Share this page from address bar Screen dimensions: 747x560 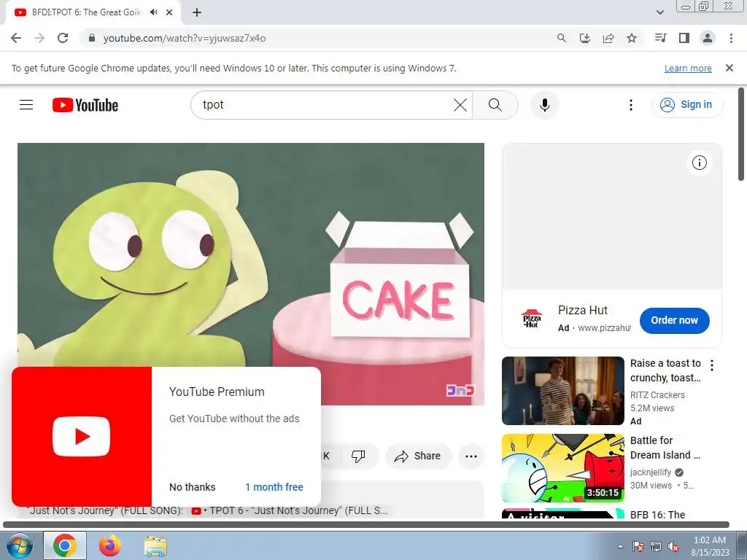(x=608, y=38)
